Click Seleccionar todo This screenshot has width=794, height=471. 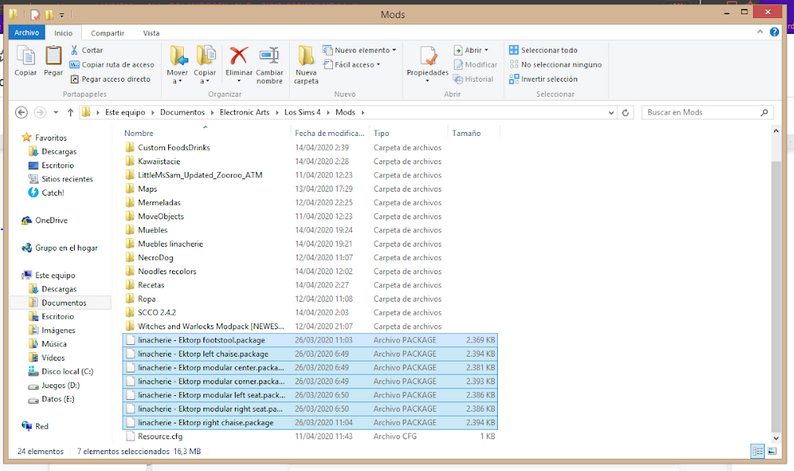point(543,50)
